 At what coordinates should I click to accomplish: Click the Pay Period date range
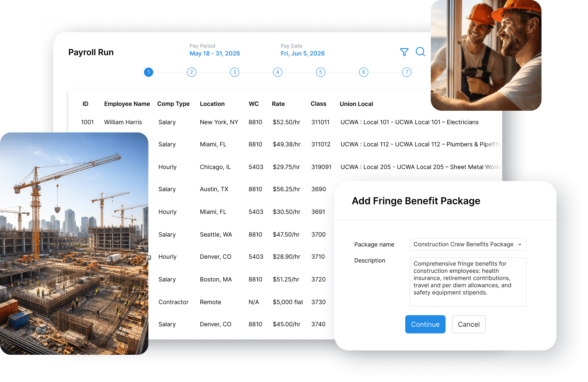point(215,54)
